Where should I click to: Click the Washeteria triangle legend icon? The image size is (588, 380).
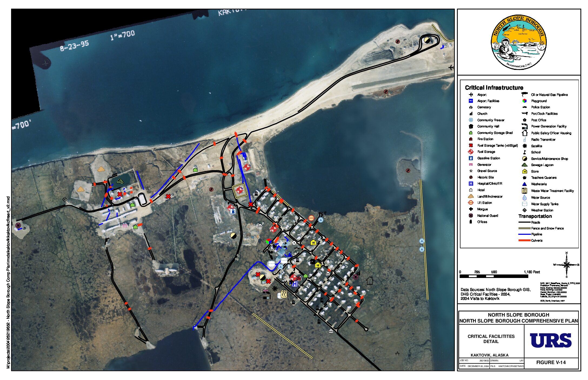coord(524,184)
